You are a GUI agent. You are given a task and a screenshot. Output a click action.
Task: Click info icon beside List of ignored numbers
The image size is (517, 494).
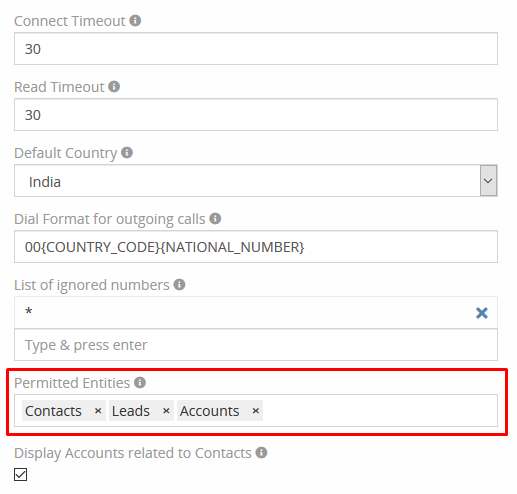click(x=179, y=285)
